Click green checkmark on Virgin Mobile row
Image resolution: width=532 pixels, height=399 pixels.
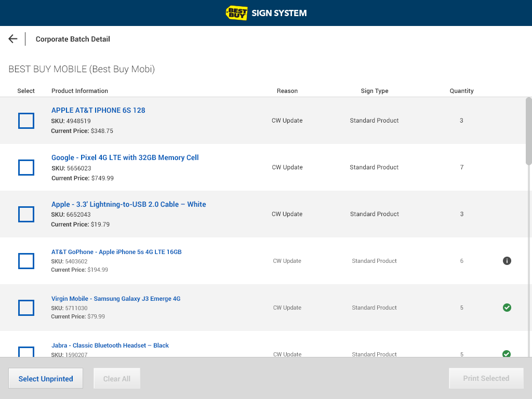tap(507, 308)
